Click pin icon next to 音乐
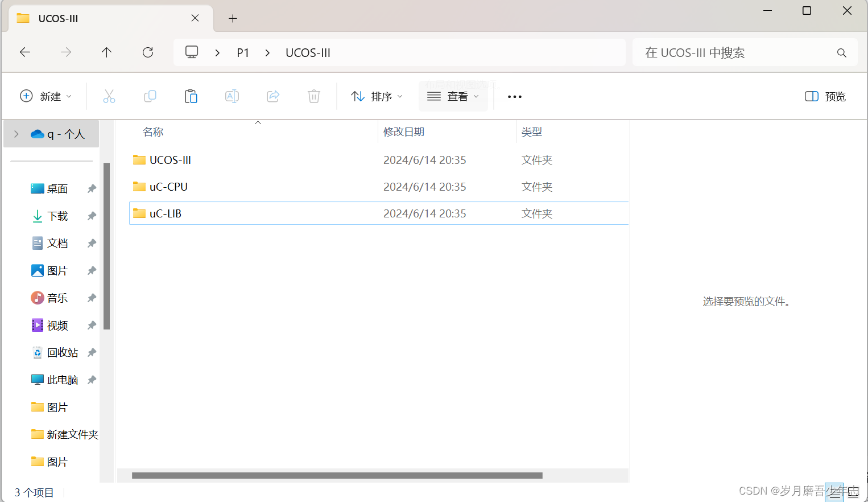The image size is (868, 502). click(x=92, y=298)
